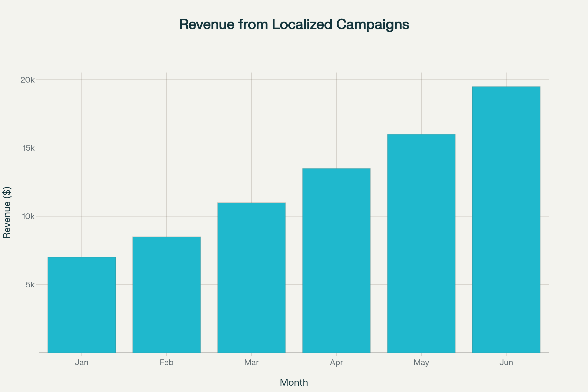Viewport: 588px width, 392px height.
Task: Select the Jun label on x-axis
Action: coord(506,363)
